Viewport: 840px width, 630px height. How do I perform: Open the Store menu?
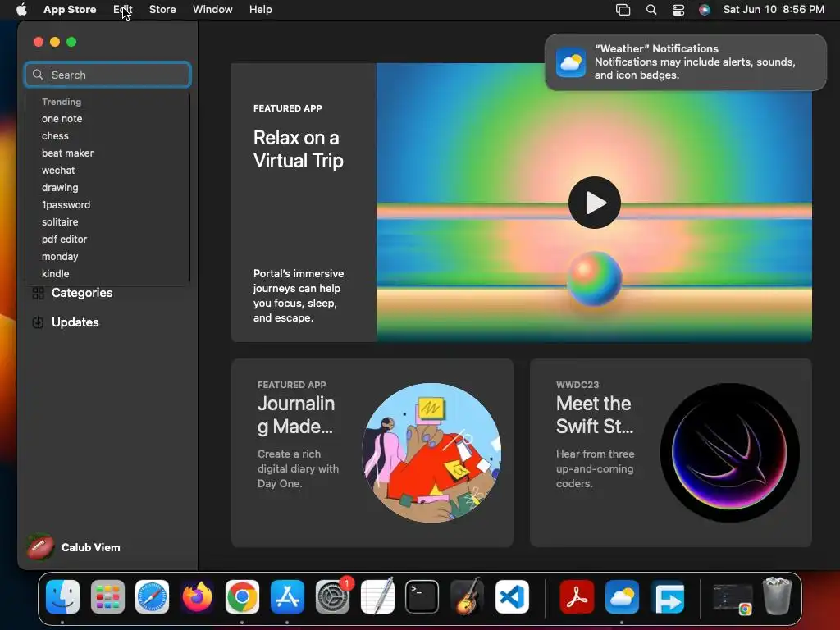(162, 10)
